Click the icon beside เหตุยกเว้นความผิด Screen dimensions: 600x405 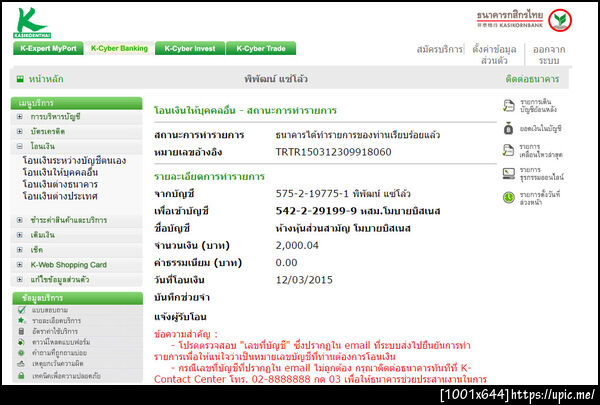(21, 364)
